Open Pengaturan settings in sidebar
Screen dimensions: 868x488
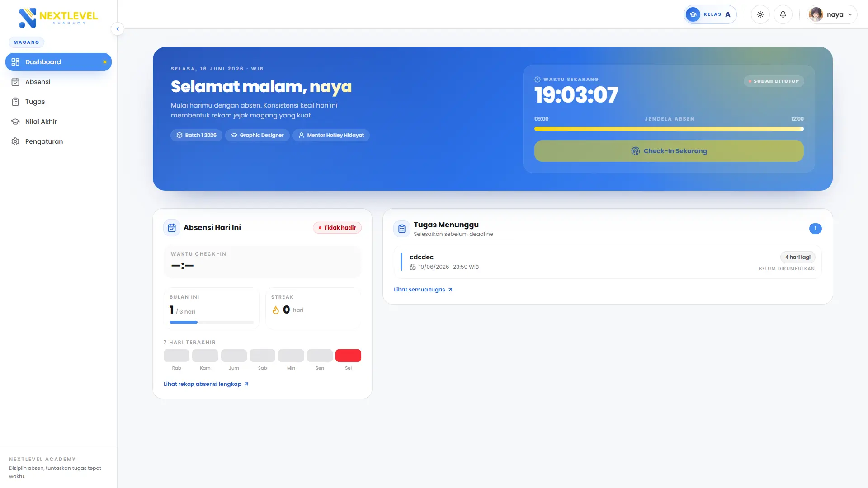click(58, 141)
